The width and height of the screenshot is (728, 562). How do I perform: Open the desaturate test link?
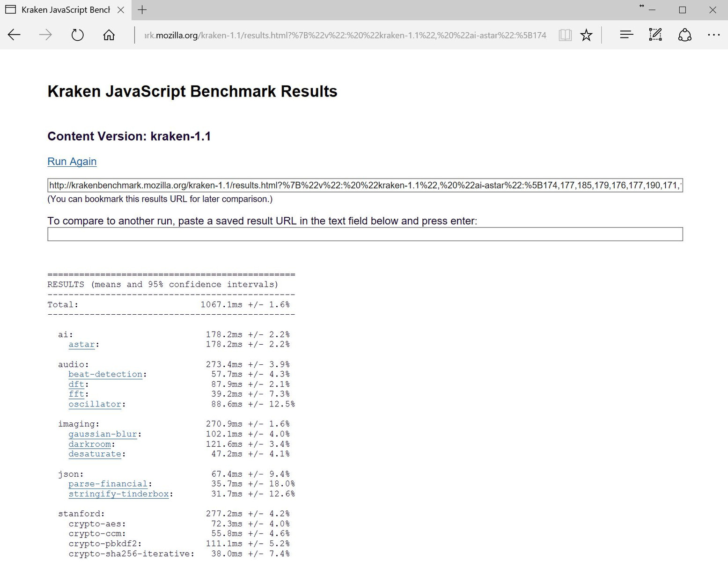click(x=95, y=454)
